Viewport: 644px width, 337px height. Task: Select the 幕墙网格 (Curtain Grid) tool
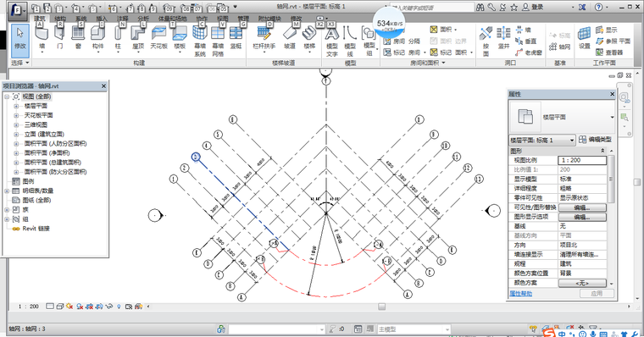(x=218, y=41)
